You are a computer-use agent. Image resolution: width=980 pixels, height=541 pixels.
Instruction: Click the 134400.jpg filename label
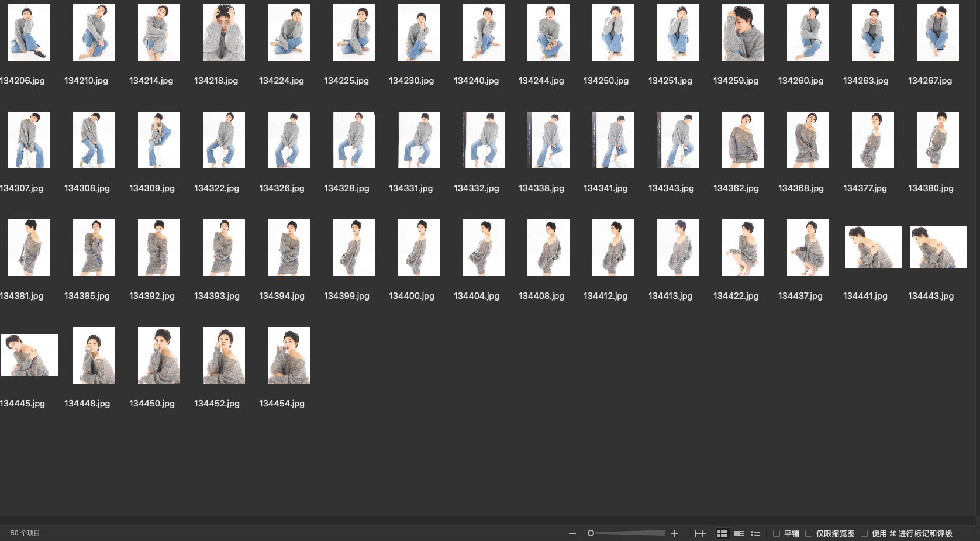[411, 296]
